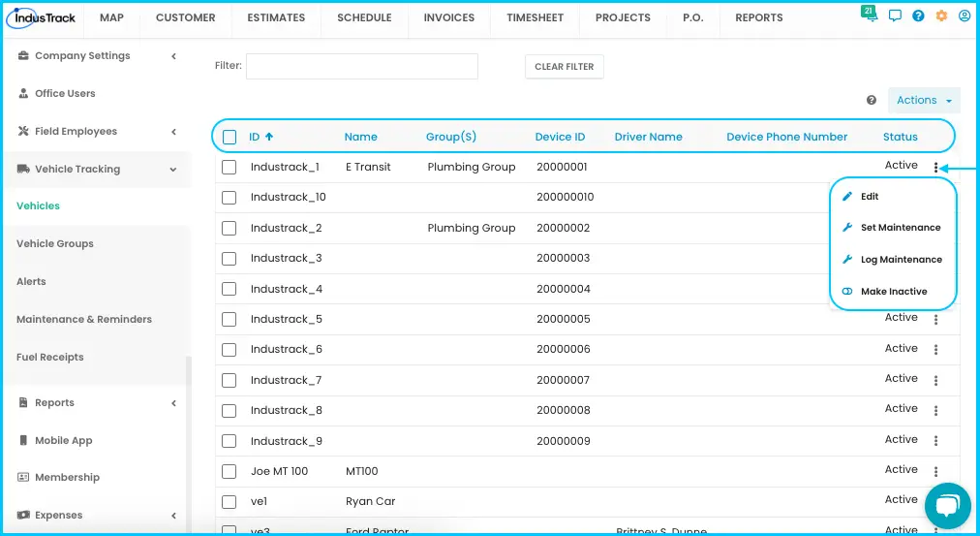Open the live chat bubble widget
The image size is (980, 536).
point(947,505)
